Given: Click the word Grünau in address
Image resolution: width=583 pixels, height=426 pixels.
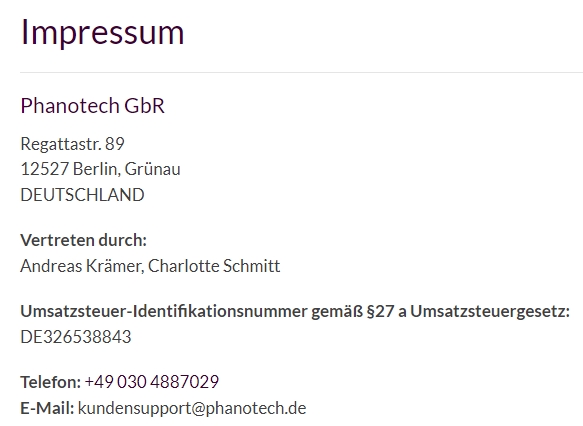Looking at the screenshot, I should (152, 169).
